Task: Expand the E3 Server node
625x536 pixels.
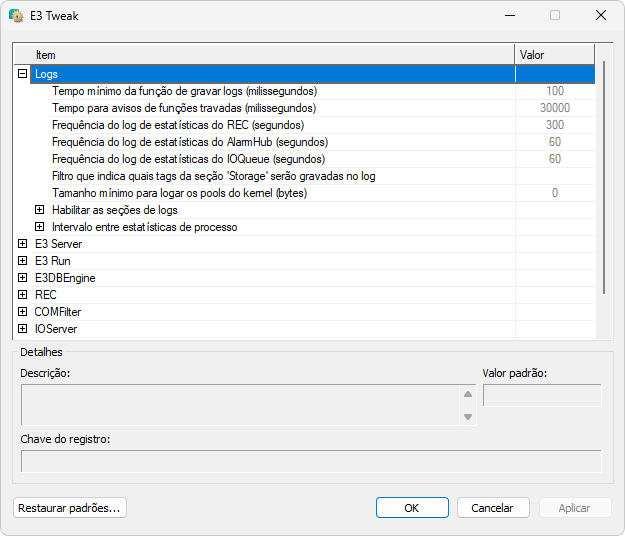Action: pos(23,243)
